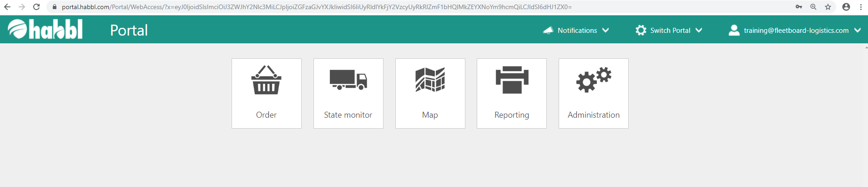Expand the account email dropdown chevron
This screenshot has width=868, height=187.
[x=858, y=31]
